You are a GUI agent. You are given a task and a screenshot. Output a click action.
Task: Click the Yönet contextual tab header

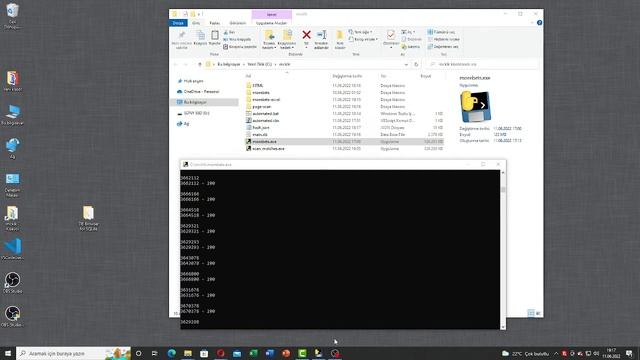[271, 14]
